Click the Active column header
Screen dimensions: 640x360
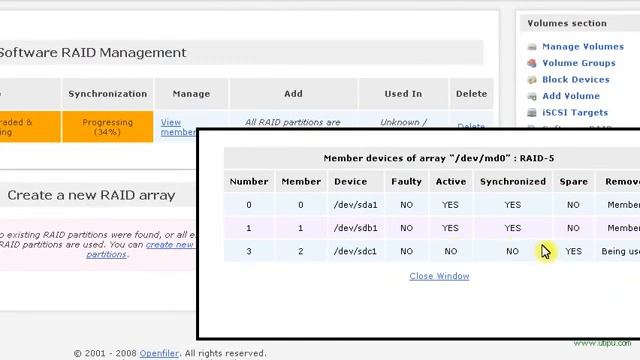[451, 182]
